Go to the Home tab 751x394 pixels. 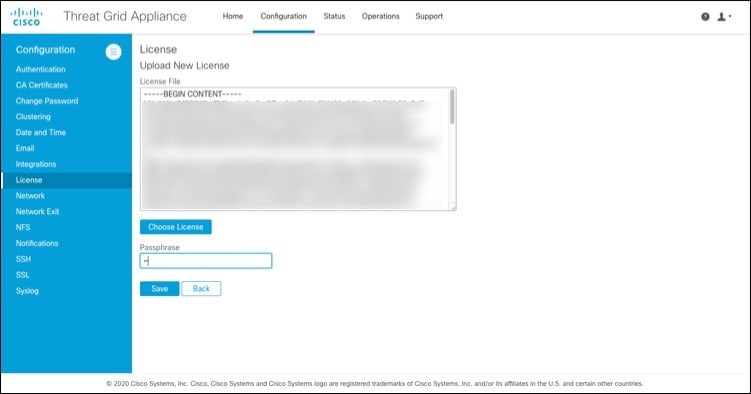pyautogui.click(x=233, y=16)
